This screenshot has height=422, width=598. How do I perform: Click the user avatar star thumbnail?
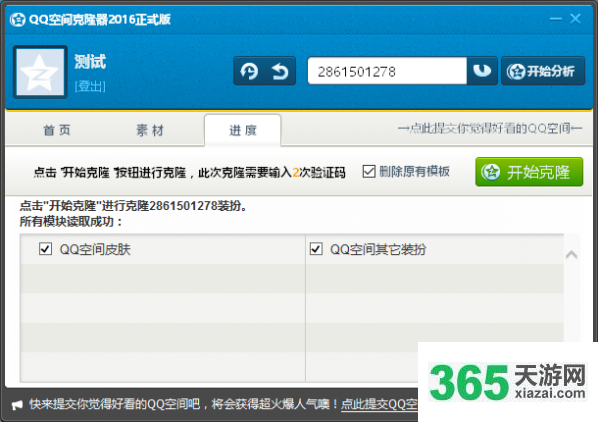point(40,72)
